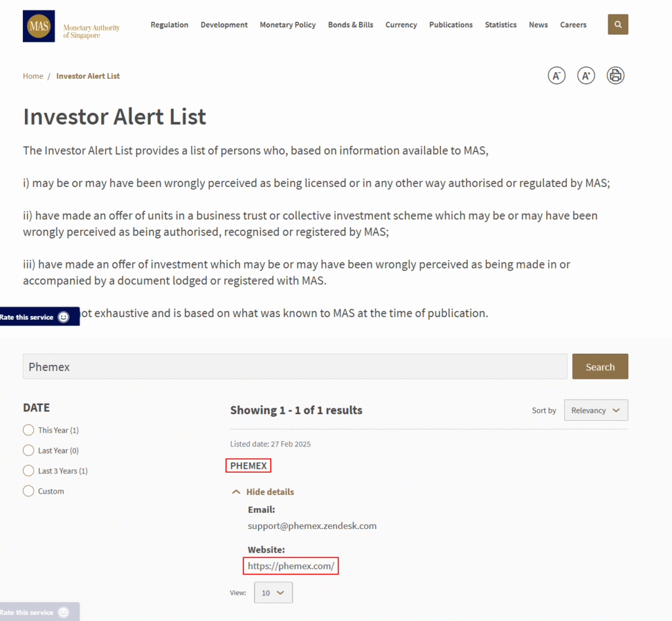672x621 pixels.
Task: Open the Monetary Policy menu
Action: click(287, 24)
